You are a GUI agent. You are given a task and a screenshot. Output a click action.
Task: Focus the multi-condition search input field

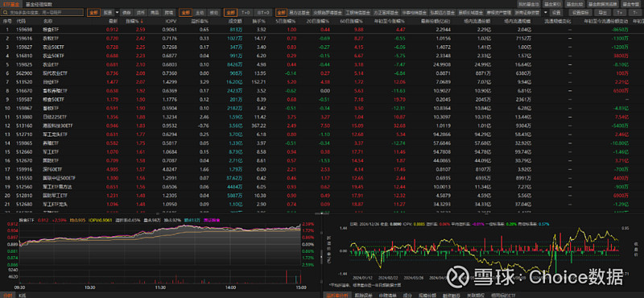(43, 12)
